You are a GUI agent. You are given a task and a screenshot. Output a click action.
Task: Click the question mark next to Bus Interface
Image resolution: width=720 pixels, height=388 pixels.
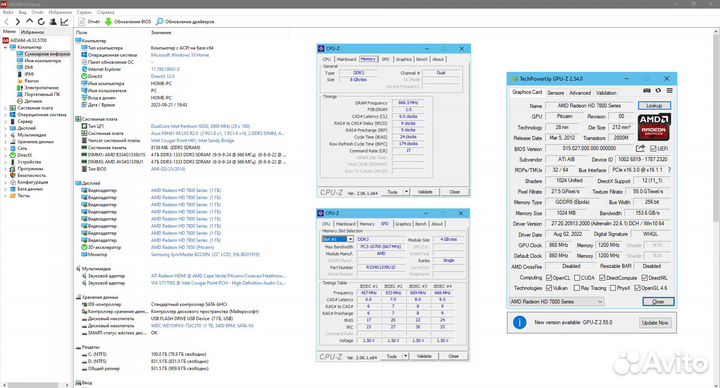click(669, 170)
